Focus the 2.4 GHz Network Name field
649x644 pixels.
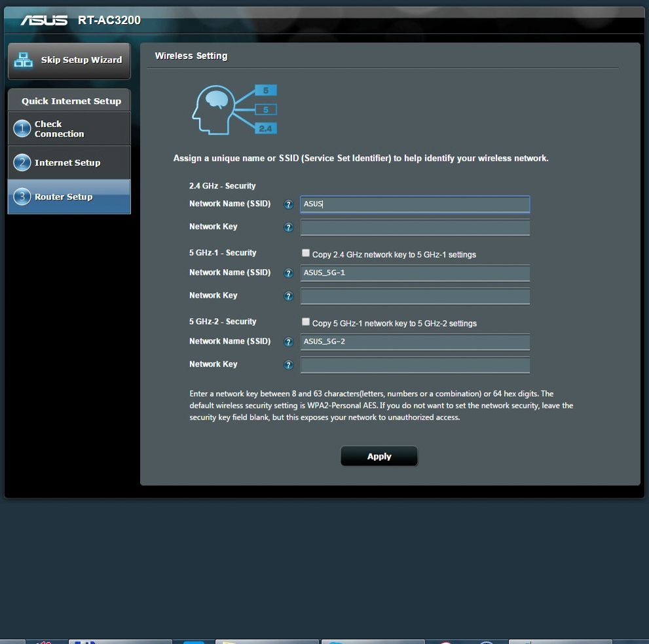[415, 204]
